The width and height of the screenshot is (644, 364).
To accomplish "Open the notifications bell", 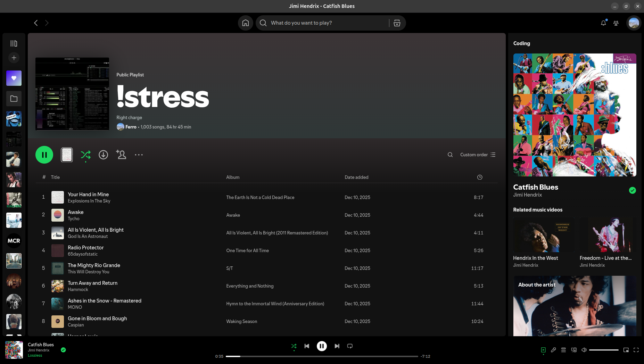I will tap(603, 23).
